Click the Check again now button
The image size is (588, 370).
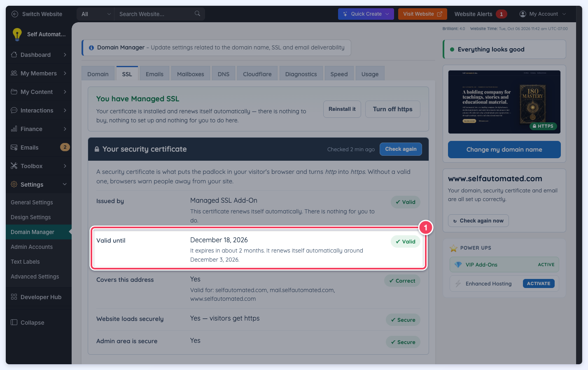[478, 221]
